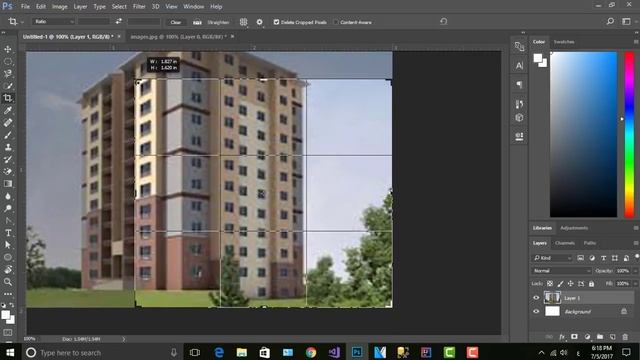Select the Pen tool
The height and width of the screenshot is (360, 640).
(x=8, y=220)
